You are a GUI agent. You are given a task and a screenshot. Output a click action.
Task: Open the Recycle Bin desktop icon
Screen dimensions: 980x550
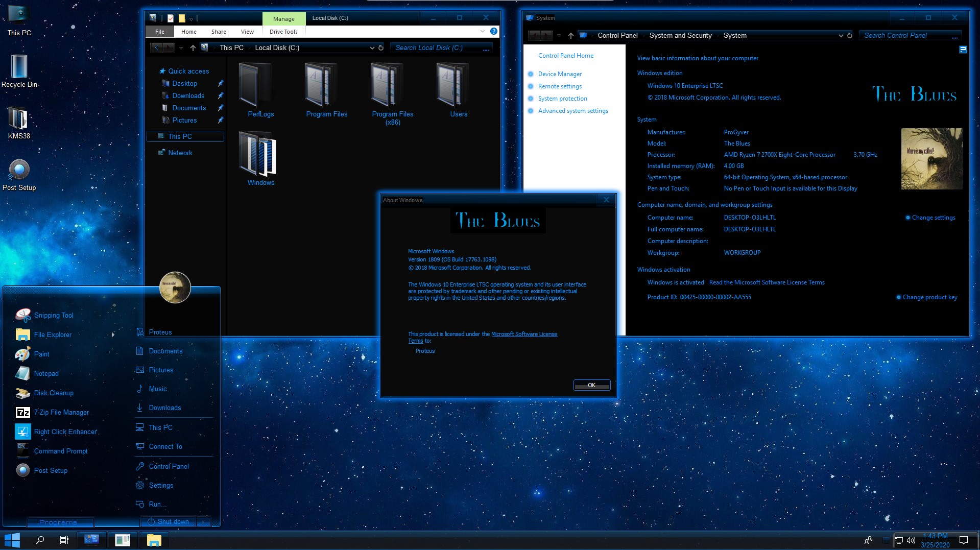(x=19, y=71)
